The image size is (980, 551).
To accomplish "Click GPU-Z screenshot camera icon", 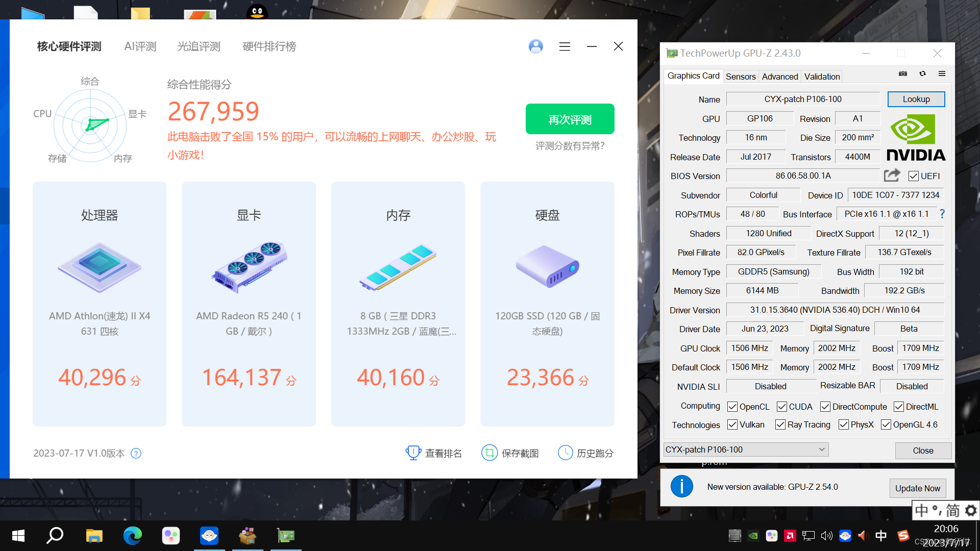I will 903,74.
